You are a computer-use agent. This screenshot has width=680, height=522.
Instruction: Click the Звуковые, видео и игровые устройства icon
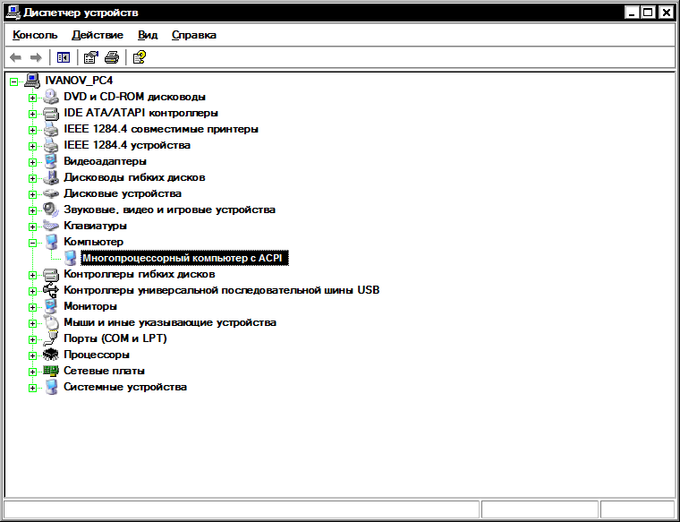pyautogui.click(x=51, y=210)
